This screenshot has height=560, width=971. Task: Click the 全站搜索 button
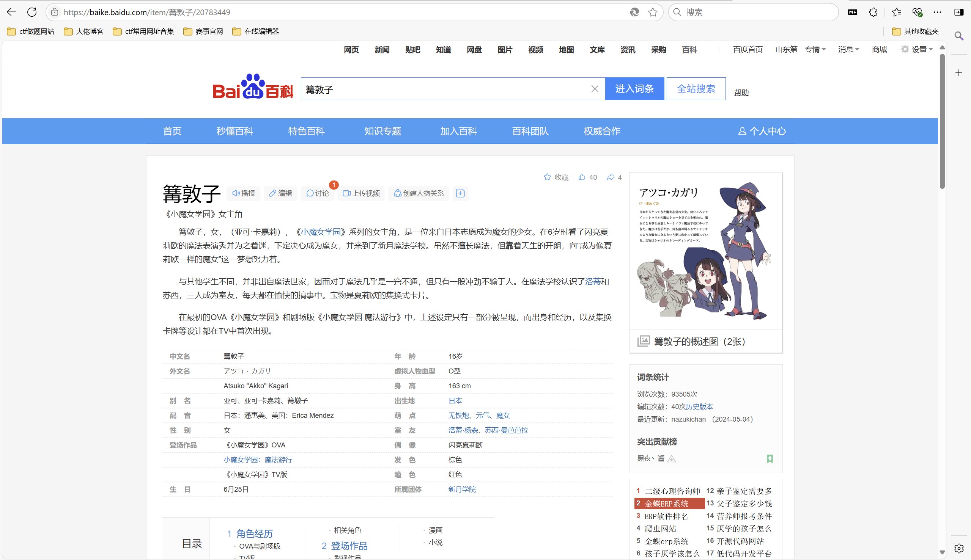pos(696,89)
